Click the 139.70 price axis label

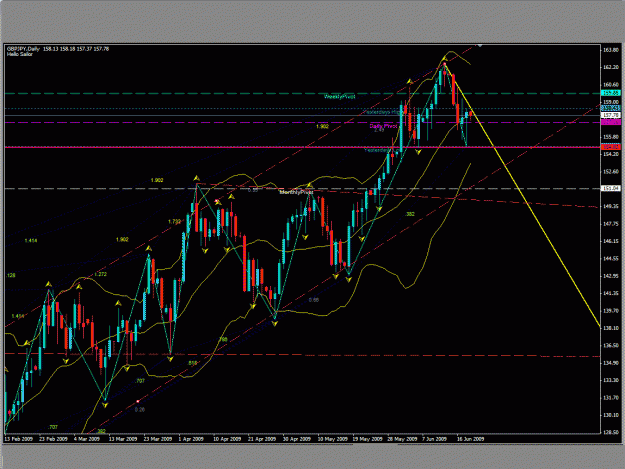tap(611, 311)
